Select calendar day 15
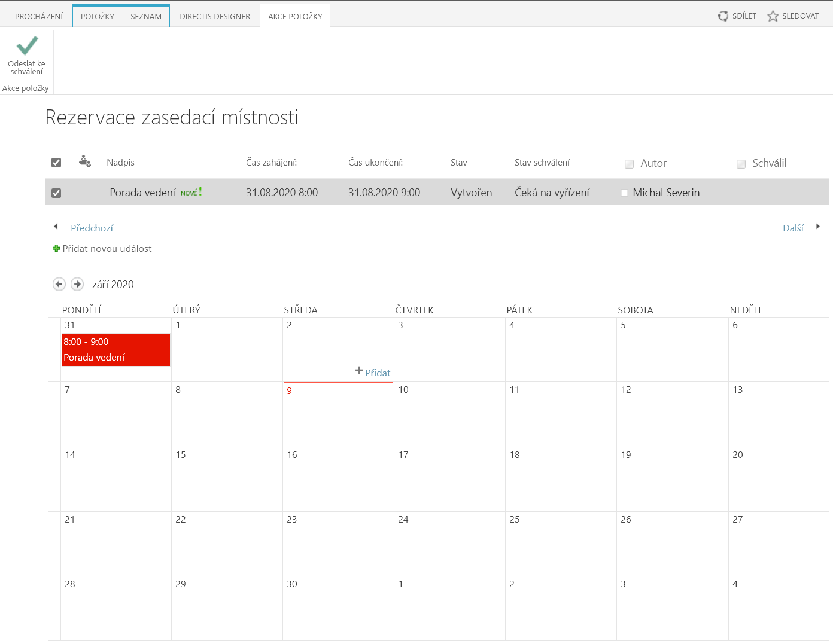Screen dimensions: 833x644 click(181, 455)
